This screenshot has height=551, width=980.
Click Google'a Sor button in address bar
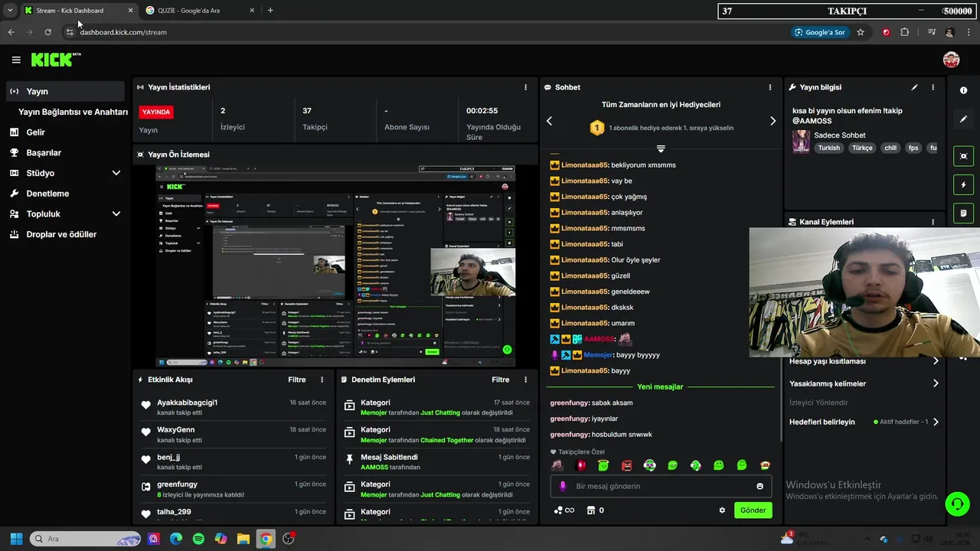point(820,32)
